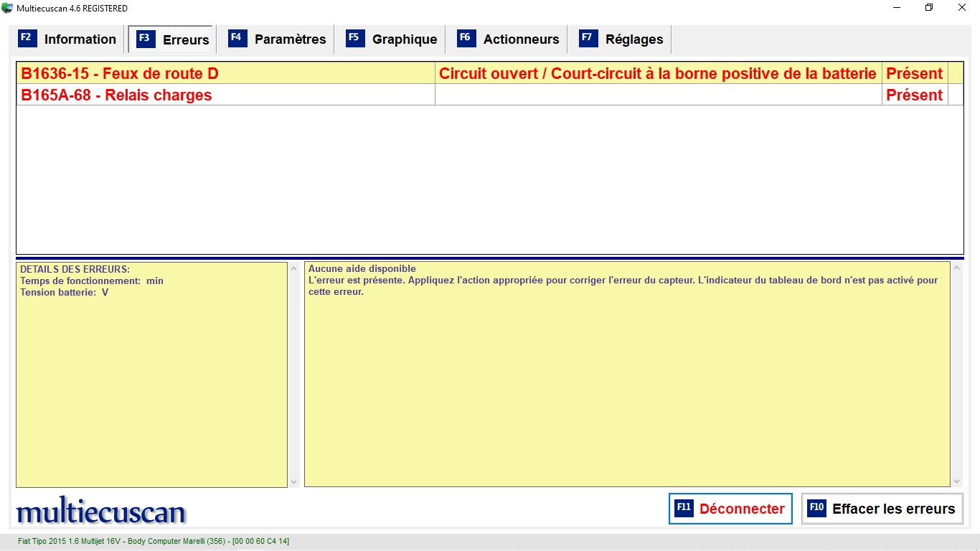The image size is (980, 551).
Task: Select error B165A-68 Relais charges
Action: tap(116, 95)
